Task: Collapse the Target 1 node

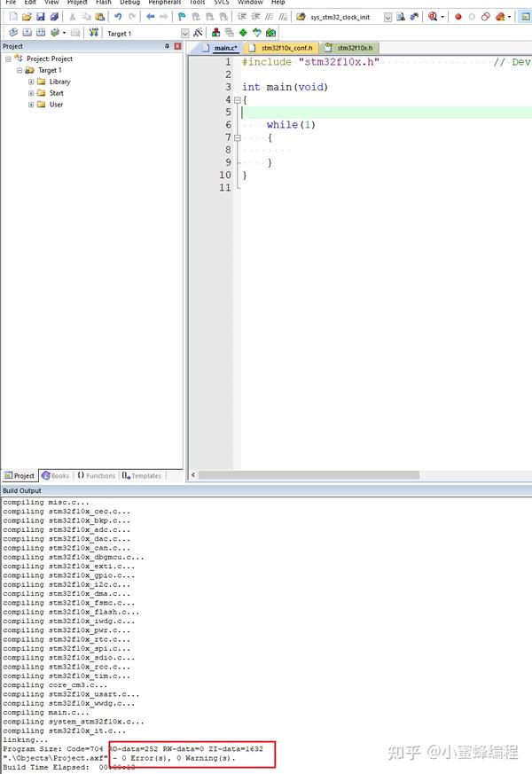Action: click(20, 71)
